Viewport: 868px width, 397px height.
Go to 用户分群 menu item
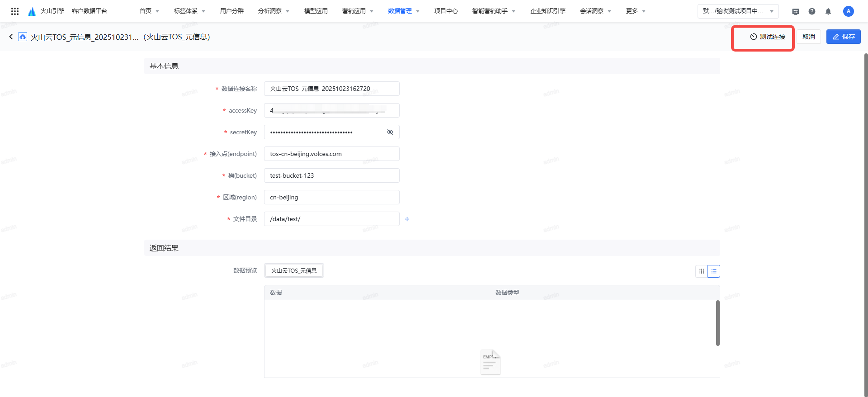coord(231,11)
